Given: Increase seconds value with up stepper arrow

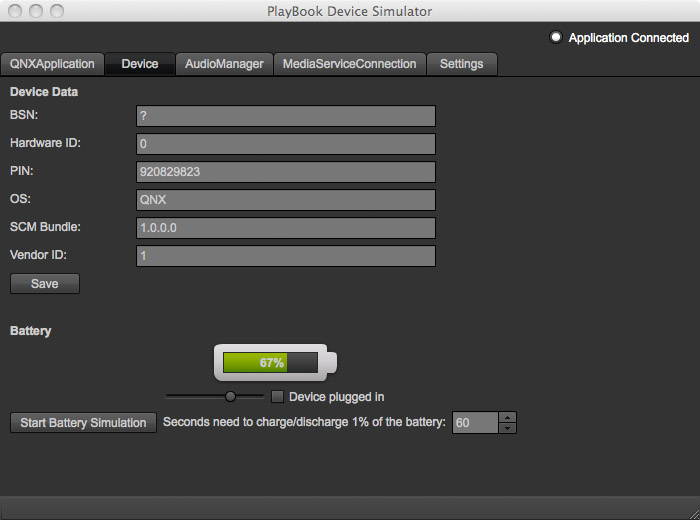Looking at the screenshot, I should coord(508,417).
